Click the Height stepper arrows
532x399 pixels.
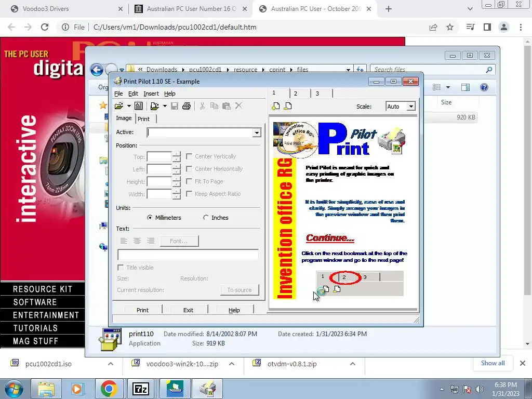pyautogui.click(x=177, y=182)
